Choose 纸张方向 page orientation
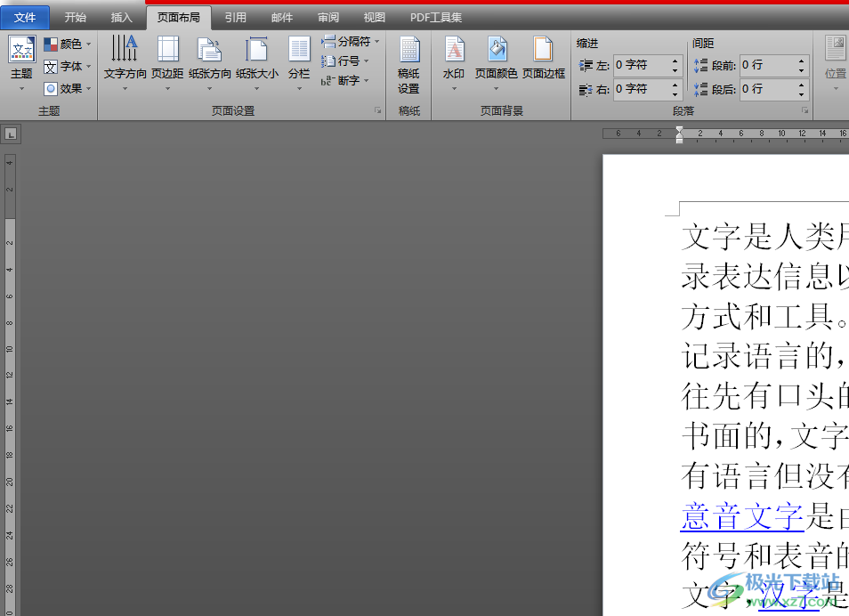The width and height of the screenshot is (849, 616). 209,63
